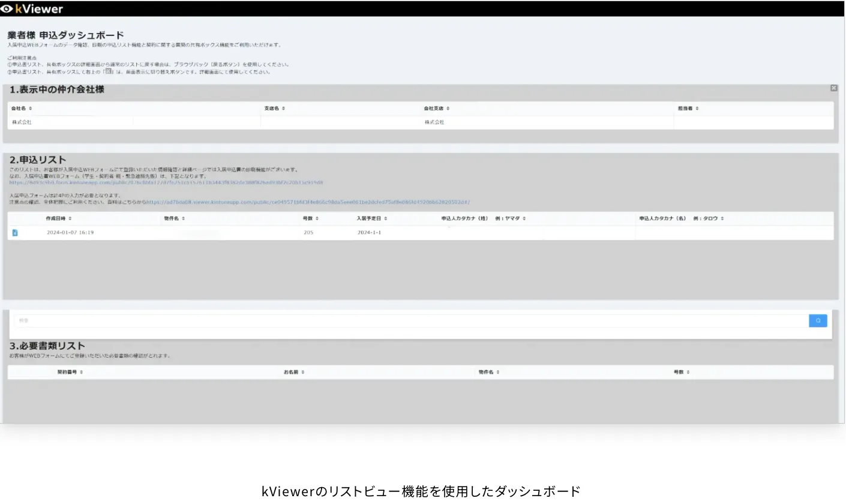
Task: Sort 必要書類リスト by 契約番号
Action: pyautogui.click(x=70, y=372)
